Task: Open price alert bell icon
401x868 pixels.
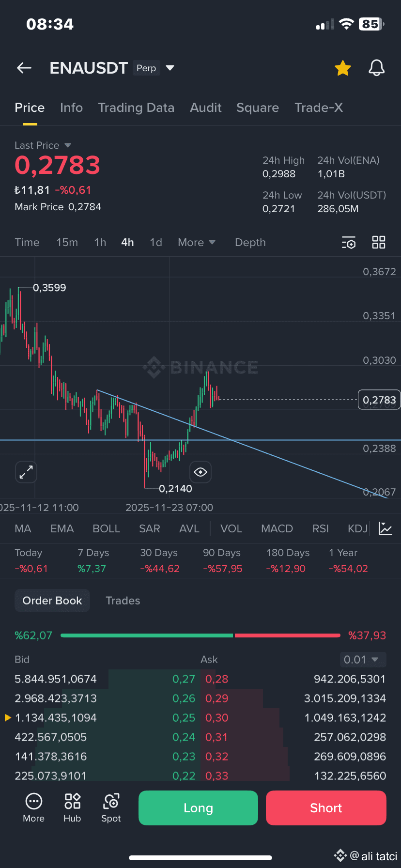Action: click(376, 68)
